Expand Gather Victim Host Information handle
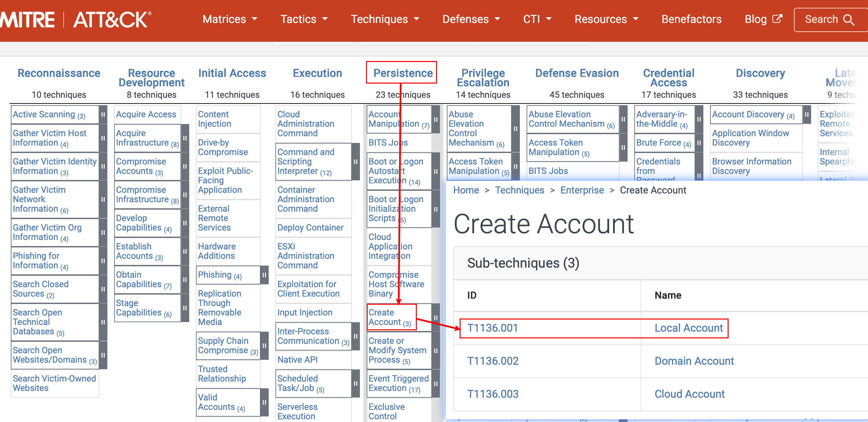 click(x=103, y=138)
